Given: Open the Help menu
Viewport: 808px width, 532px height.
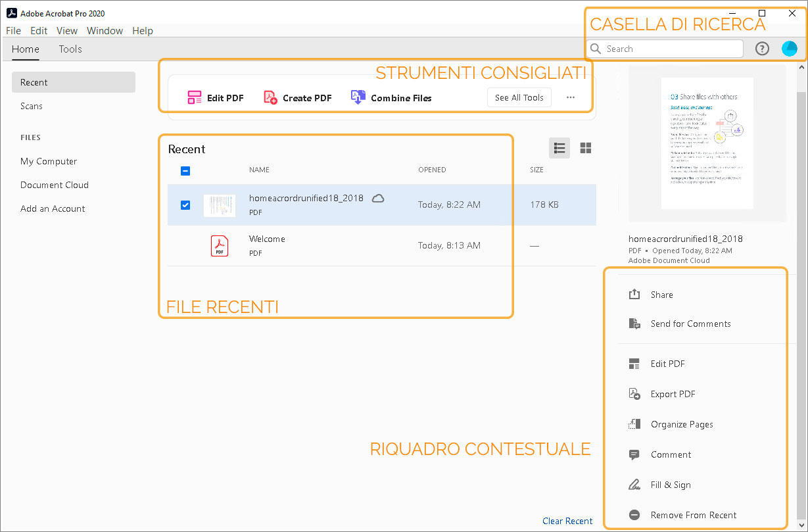Looking at the screenshot, I should tap(143, 31).
